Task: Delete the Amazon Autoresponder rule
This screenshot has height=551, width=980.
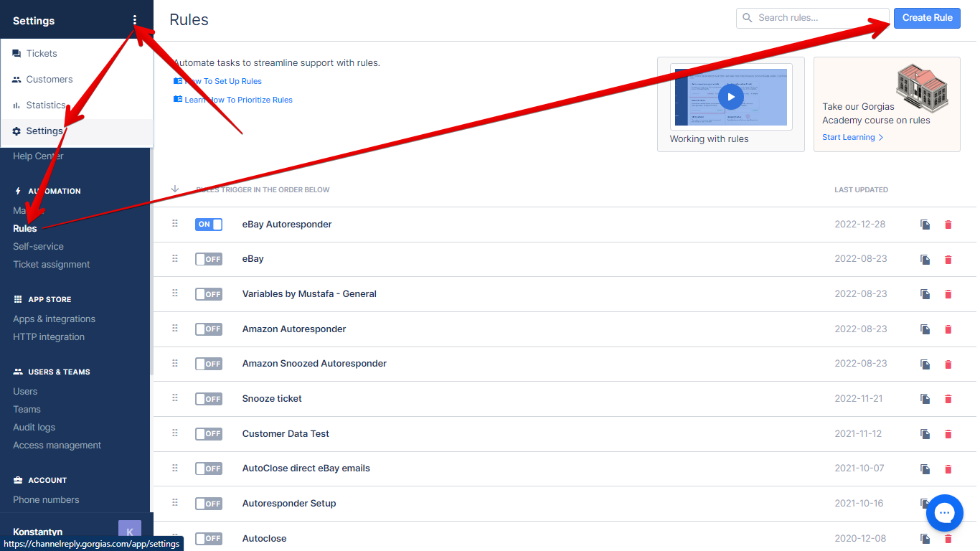Action: click(948, 329)
